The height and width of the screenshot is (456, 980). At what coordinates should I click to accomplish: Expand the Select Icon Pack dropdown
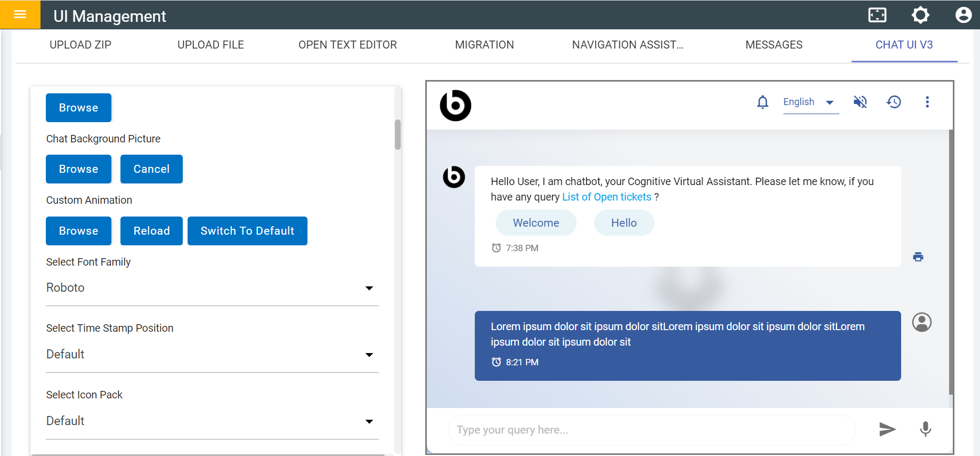click(x=212, y=421)
